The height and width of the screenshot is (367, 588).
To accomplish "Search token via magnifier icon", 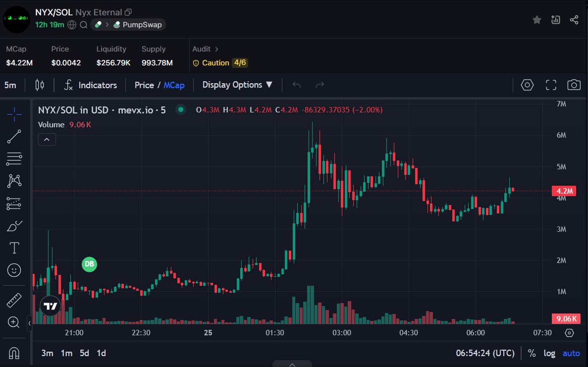I will tap(84, 25).
